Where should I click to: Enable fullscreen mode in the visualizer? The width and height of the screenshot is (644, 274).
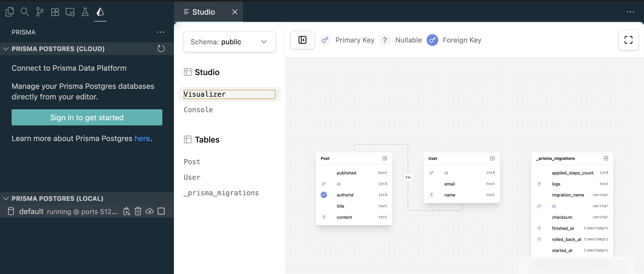coord(628,40)
